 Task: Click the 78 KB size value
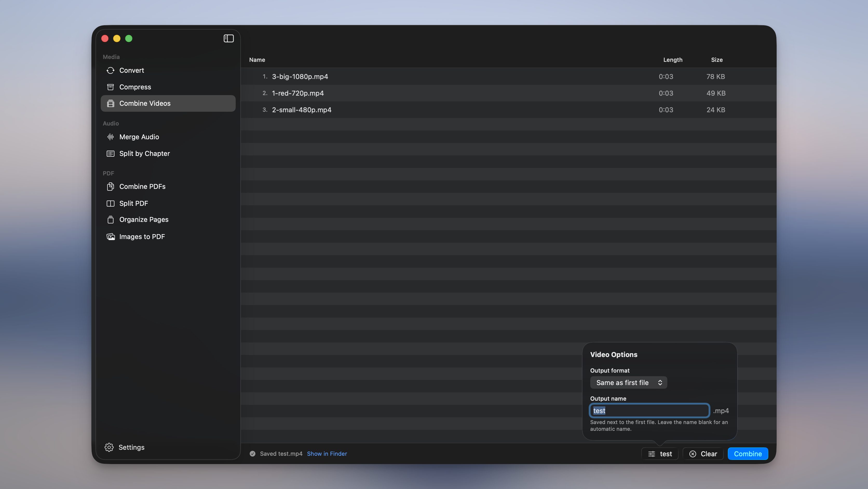click(x=716, y=77)
